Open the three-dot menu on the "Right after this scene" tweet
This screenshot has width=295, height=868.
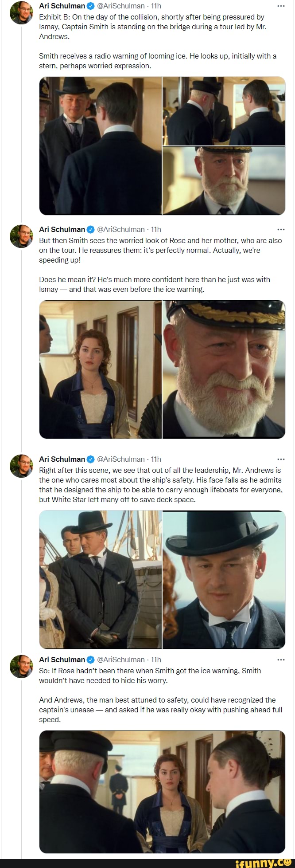pos(281,459)
